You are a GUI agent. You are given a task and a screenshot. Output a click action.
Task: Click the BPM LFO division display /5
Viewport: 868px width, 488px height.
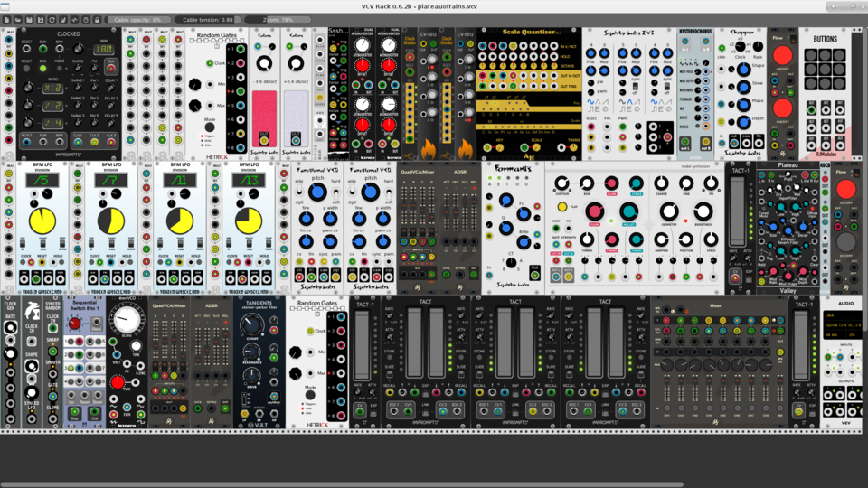(x=42, y=180)
